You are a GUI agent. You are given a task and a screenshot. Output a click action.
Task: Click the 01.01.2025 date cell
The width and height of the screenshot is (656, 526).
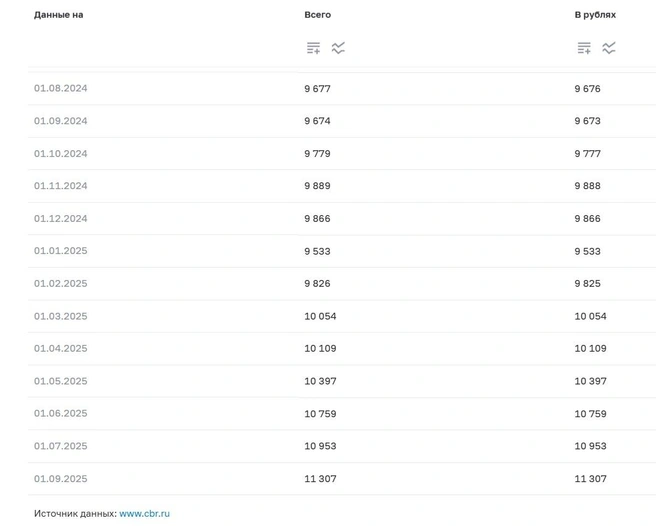(61, 251)
